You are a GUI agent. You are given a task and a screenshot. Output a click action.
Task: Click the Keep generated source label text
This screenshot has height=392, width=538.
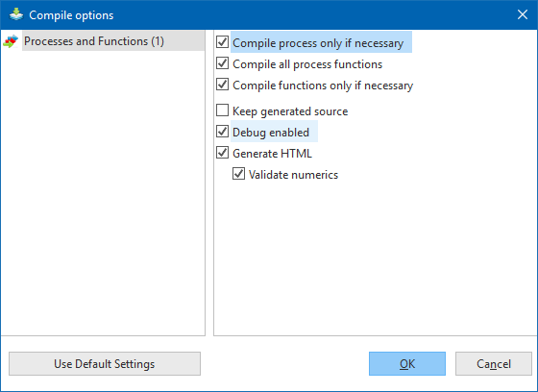pyautogui.click(x=290, y=111)
